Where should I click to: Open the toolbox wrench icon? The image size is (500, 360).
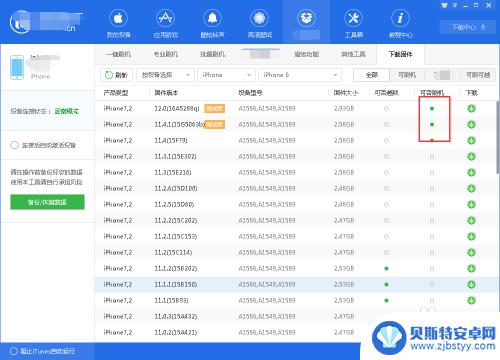pyautogui.click(x=353, y=19)
